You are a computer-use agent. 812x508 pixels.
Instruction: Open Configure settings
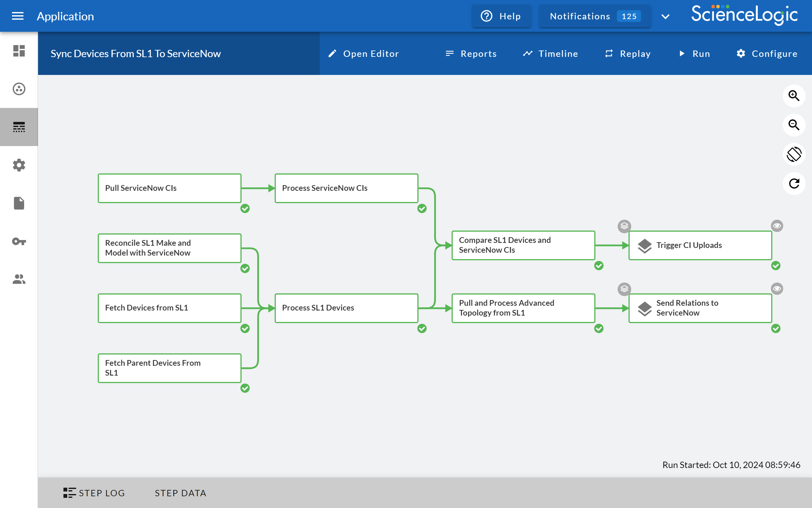click(767, 53)
